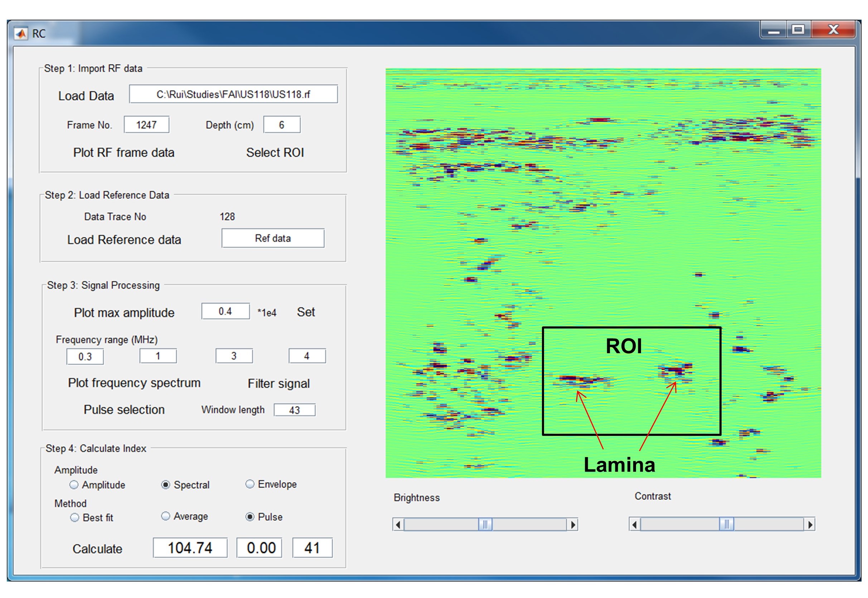Click result field showing 0.00
Screen dimensions: 868x598
pos(260,548)
